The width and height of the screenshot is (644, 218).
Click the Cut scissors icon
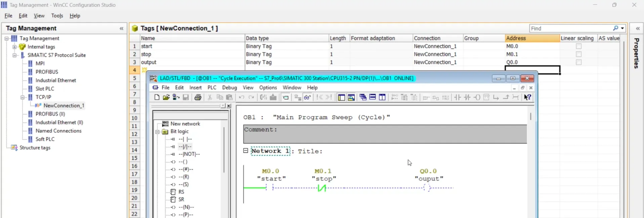pos(210,97)
